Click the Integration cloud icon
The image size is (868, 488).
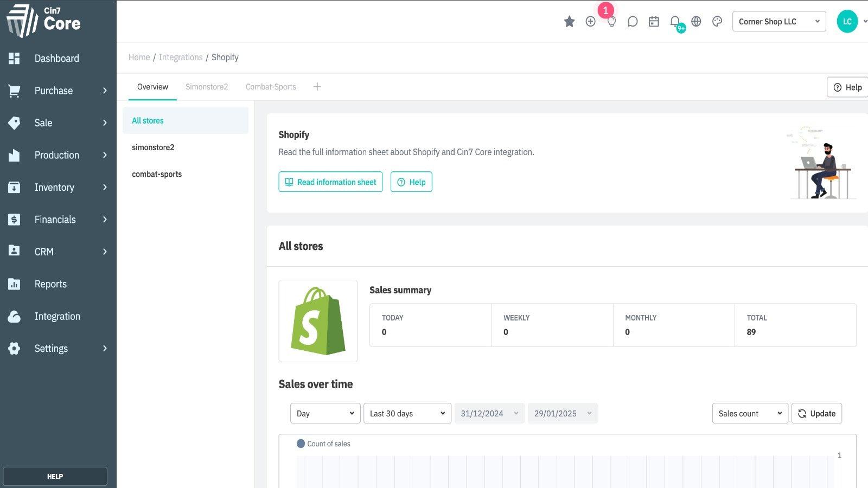pos(14,316)
